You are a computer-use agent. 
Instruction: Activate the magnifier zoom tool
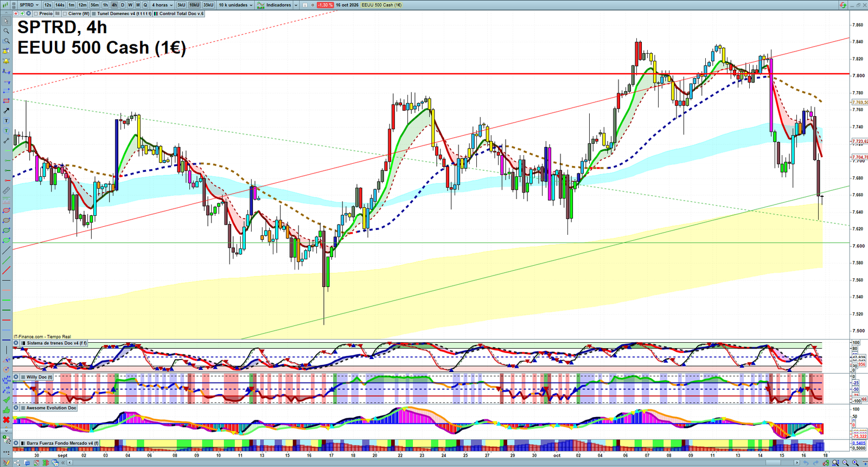pyautogui.click(x=7, y=31)
